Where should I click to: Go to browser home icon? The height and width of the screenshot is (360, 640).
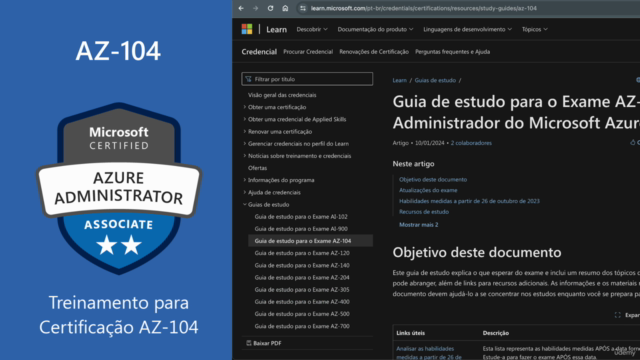(x=285, y=8)
